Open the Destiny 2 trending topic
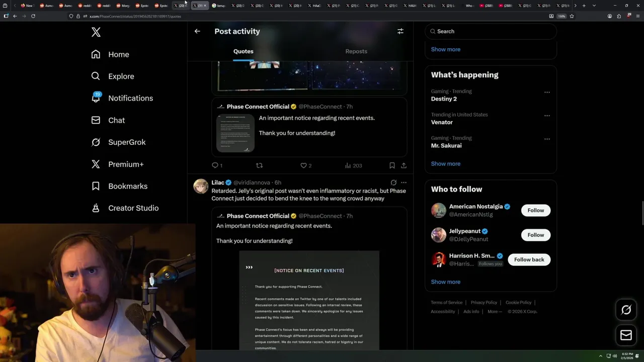This screenshot has height=362, width=644. click(444, 99)
